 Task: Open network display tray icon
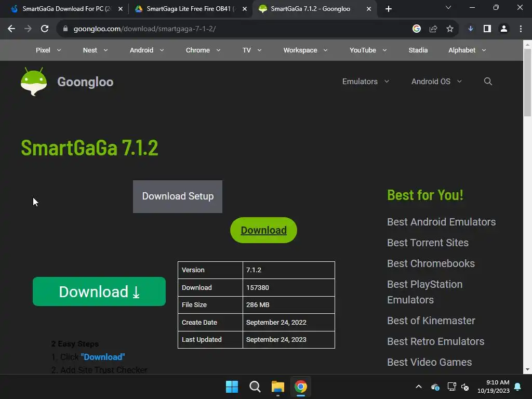coord(451,387)
